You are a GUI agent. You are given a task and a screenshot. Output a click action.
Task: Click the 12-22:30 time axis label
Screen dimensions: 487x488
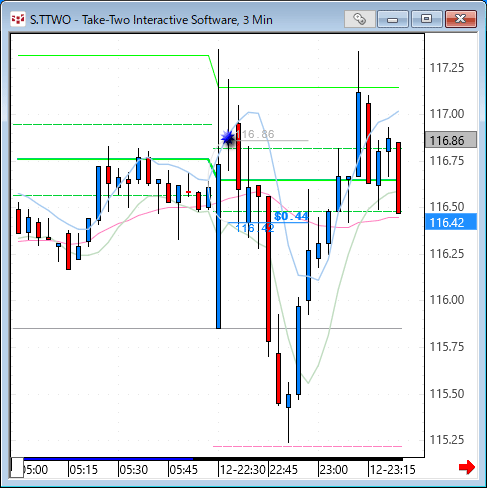(x=243, y=470)
